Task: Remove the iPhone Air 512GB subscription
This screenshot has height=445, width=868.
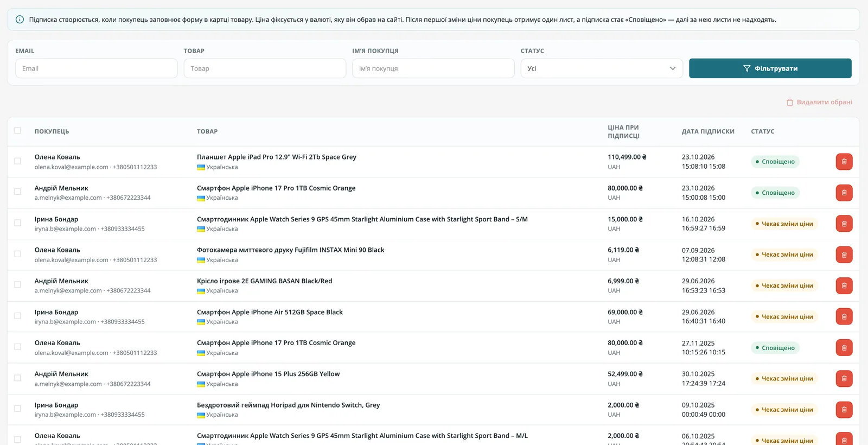Action: (844, 316)
